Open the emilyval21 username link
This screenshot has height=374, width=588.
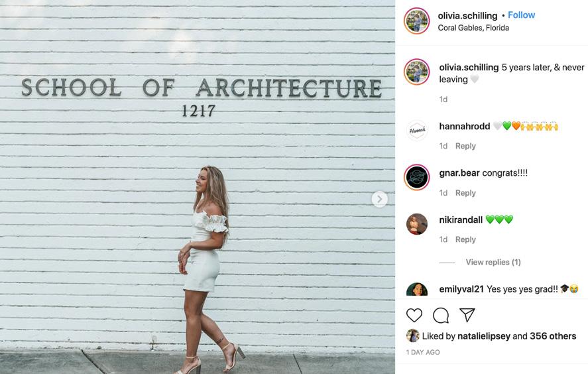[x=461, y=289]
